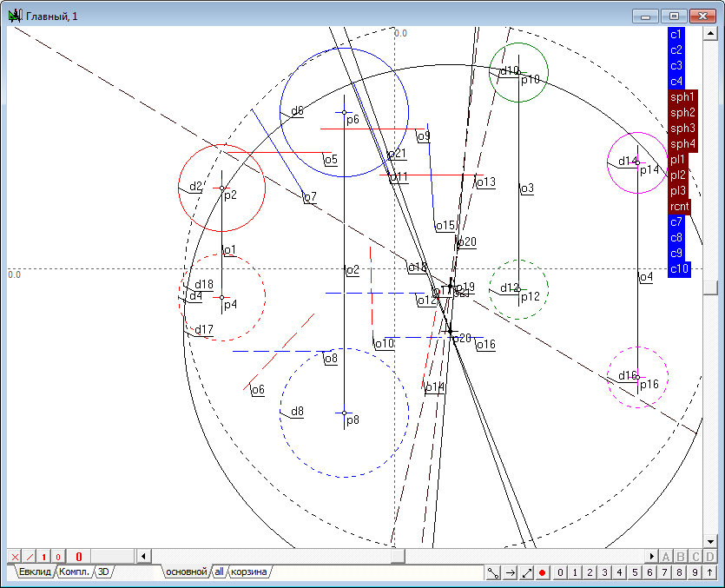Click number button 1 in bottom-right row
The height and width of the screenshot is (588, 725).
tap(575, 572)
